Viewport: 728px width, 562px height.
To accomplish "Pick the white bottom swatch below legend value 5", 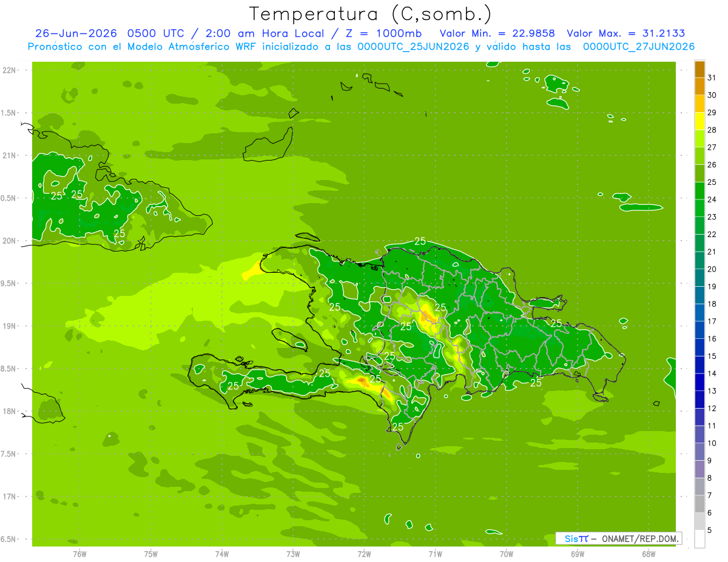I will (x=699, y=539).
